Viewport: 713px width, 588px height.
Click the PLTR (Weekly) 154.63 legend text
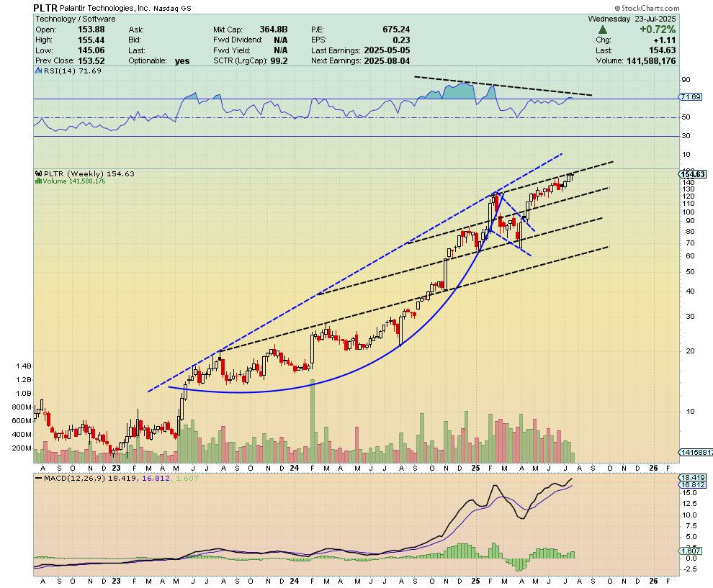[x=89, y=173]
